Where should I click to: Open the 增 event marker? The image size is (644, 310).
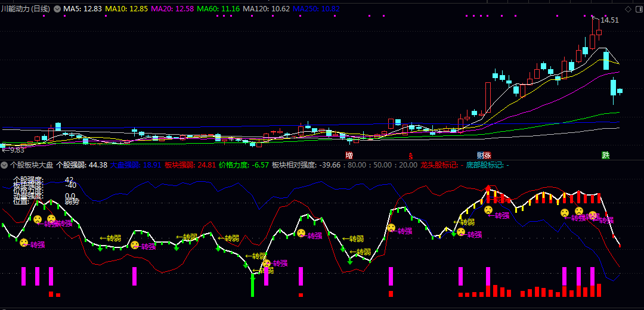tap(349, 155)
